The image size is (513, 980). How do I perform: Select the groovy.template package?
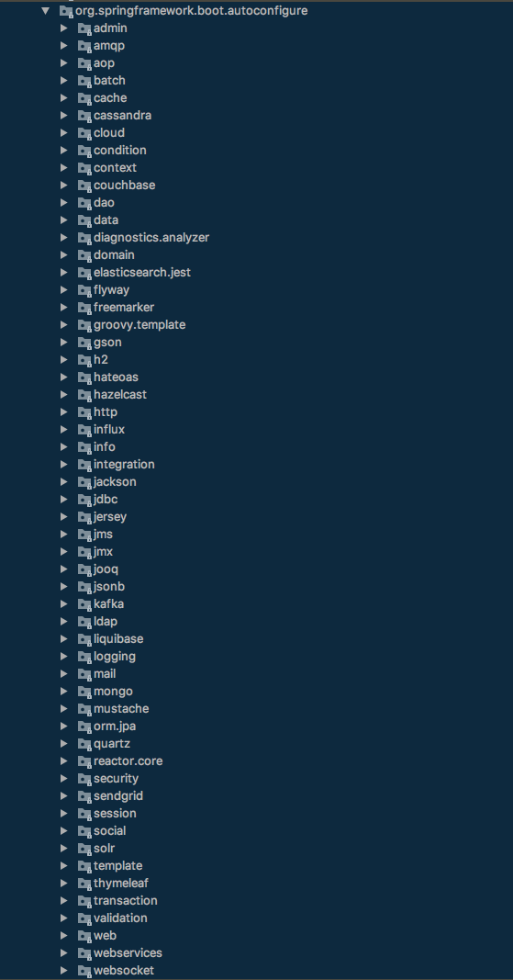coord(139,325)
